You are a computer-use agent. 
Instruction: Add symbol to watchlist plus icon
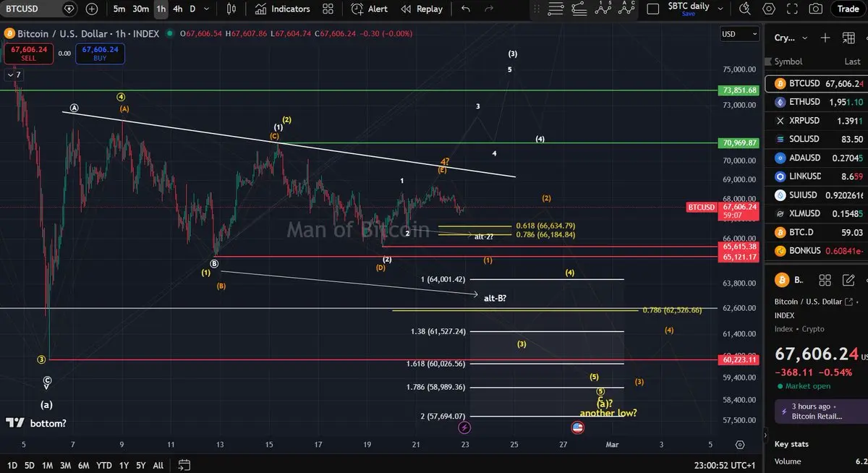click(x=825, y=38)
